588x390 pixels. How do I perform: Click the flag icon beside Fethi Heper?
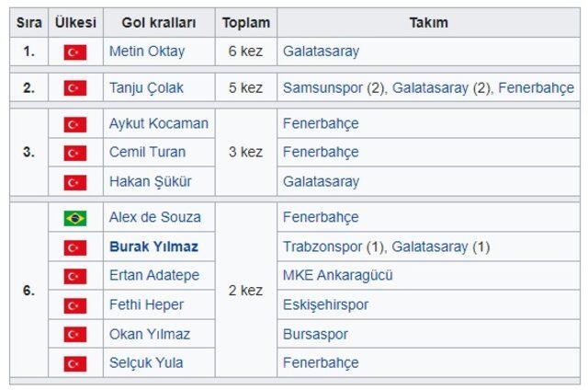(x=75, y=305)
